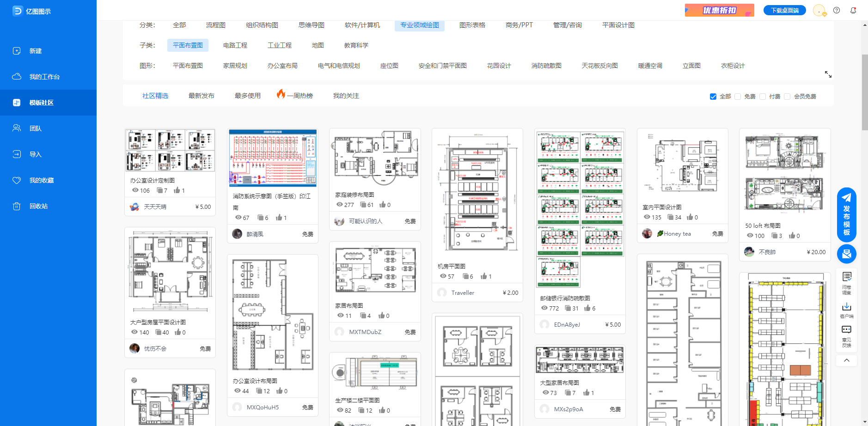Enable the 会员免费 filter checkbox
This screenshot has height=426, width=868.
[x=787, y=97]
